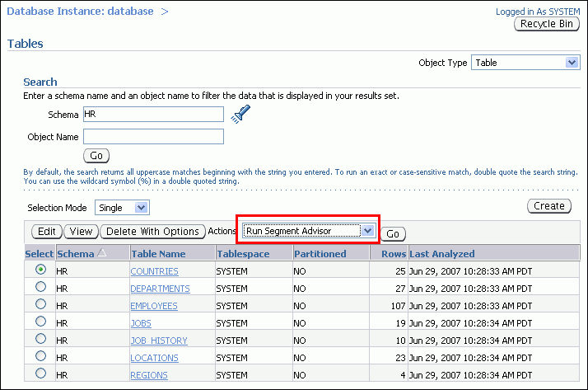Select the EMPLOYEES row radio button

pyautogui.click(x=40, y=304)
